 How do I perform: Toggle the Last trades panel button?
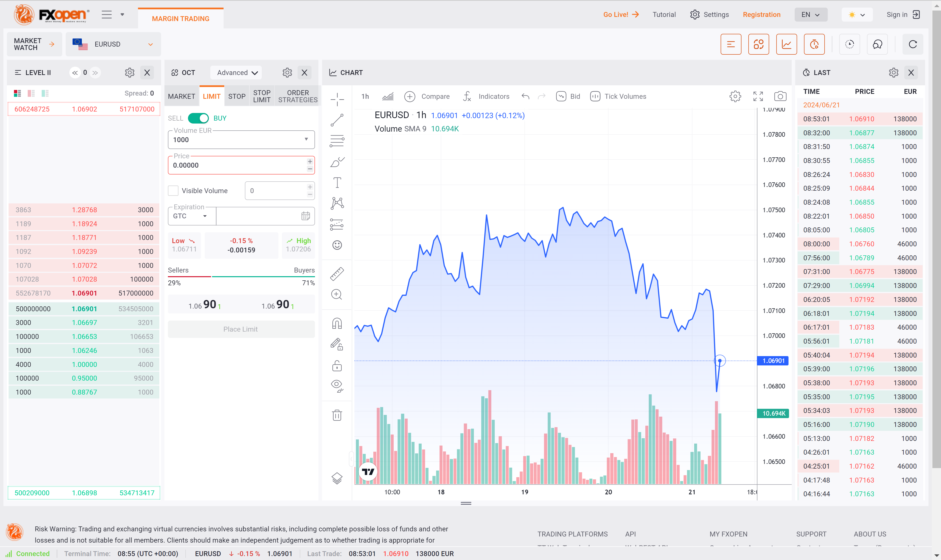coord(814,44)
